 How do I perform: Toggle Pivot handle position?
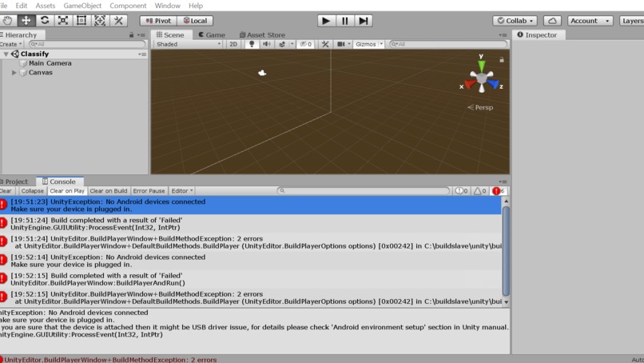click(x=158, y=21)
